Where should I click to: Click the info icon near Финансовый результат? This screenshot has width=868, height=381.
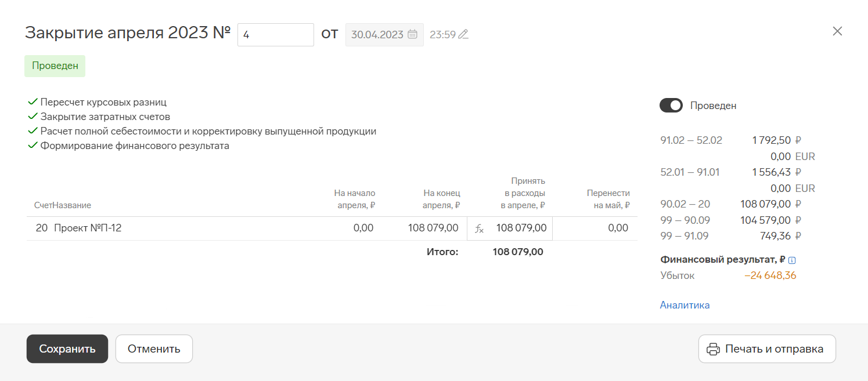(792, 260)
